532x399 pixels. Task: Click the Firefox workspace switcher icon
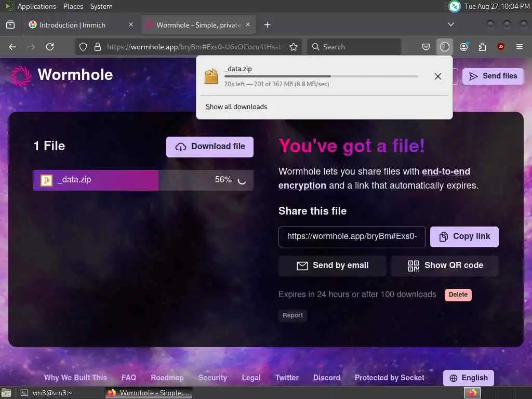click(x=472, y=393)
